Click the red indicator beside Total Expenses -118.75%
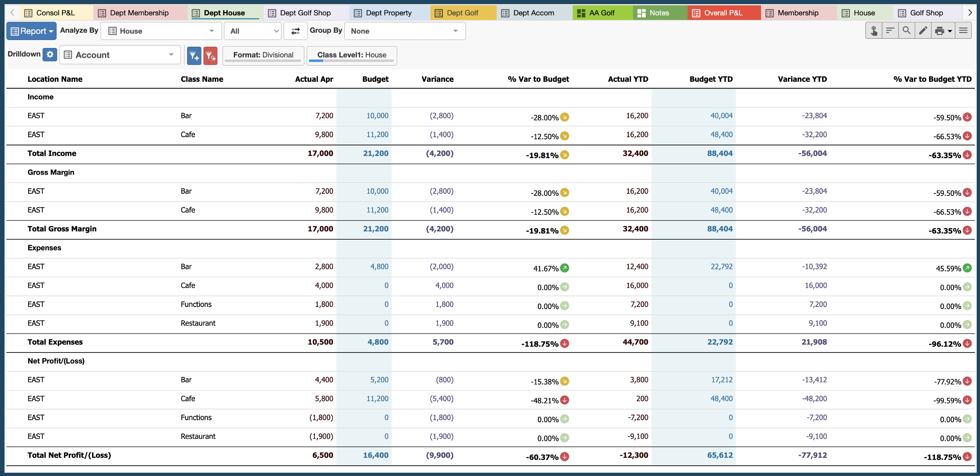This screenshot has width=980, height=476. (565, 344)
